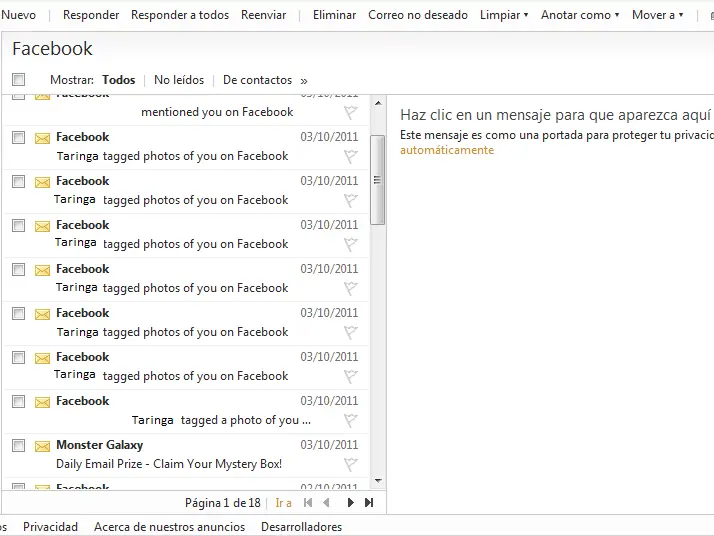Click the 'Página 1 de 18' page indicator
Viewport: 714px width, 536px height.
(223, 503)
